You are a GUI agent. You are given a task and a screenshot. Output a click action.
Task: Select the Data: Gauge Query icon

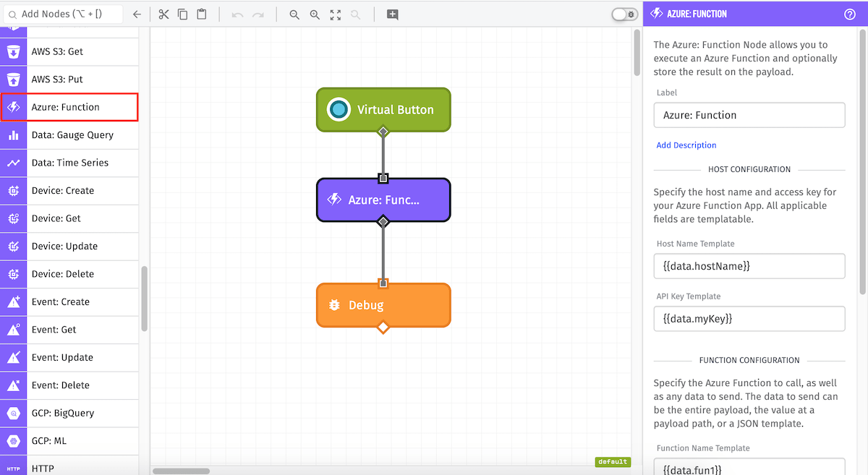point(13,135)
